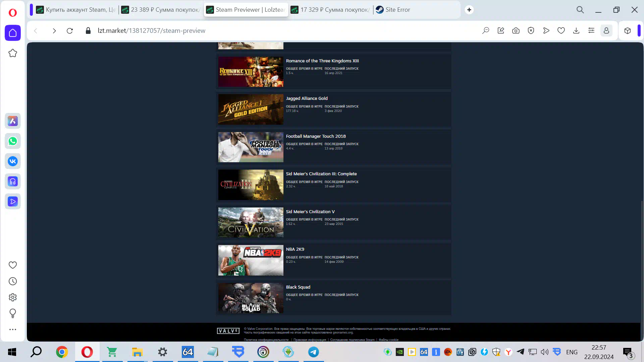Click Romance XIII game thumbnail
The image size is (644, 362).
coord(251,72)
